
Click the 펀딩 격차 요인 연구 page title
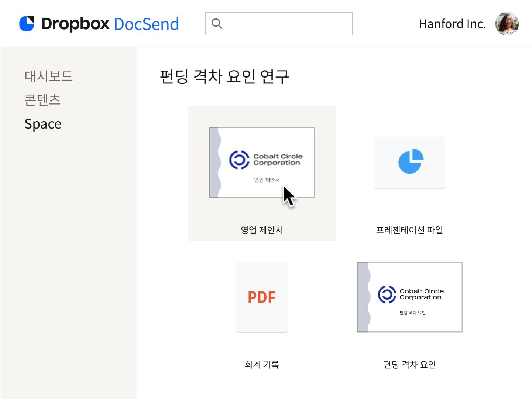click(x=224, y=76)
